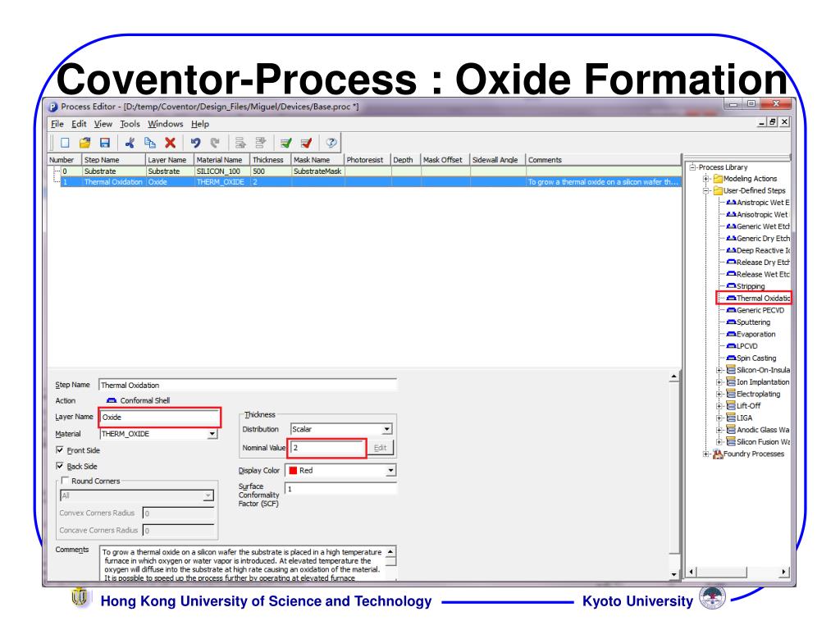840x630 pixels.
Task: Click the Material Name column header
Action: 221,160
